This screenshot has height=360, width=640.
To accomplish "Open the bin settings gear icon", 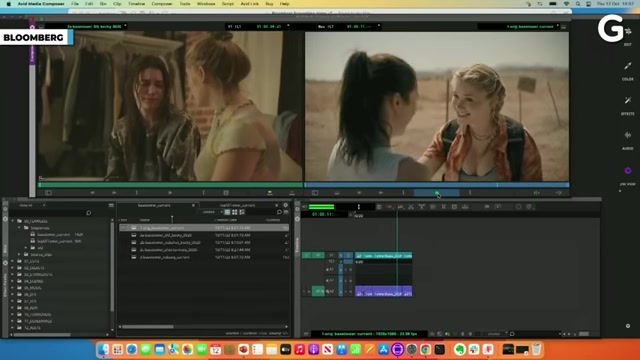I will (286, 205).
